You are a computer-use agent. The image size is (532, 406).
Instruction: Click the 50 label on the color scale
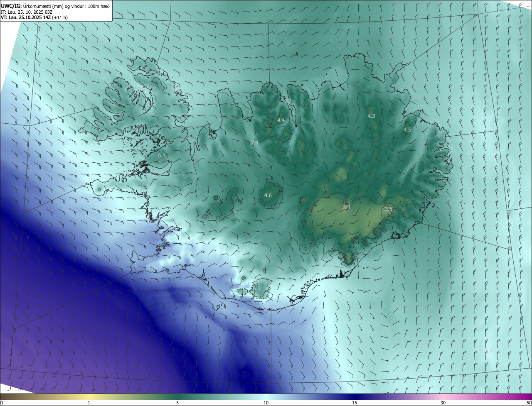coord(529,403)
